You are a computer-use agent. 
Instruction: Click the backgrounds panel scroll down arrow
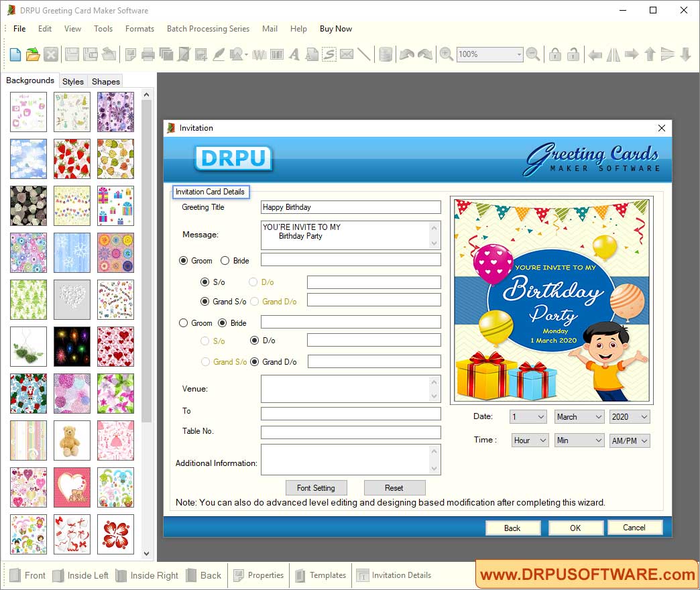click(x=146, y=553)
